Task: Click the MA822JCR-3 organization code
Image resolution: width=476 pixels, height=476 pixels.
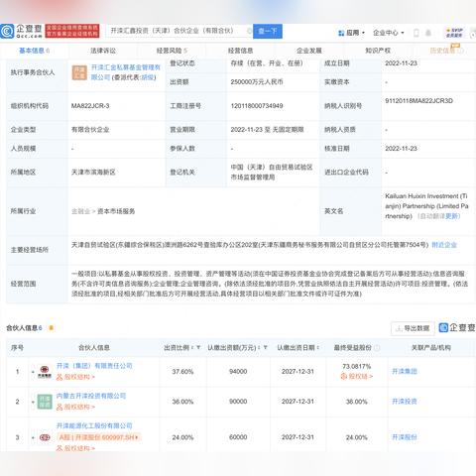Action: click(x=90, y=106)
